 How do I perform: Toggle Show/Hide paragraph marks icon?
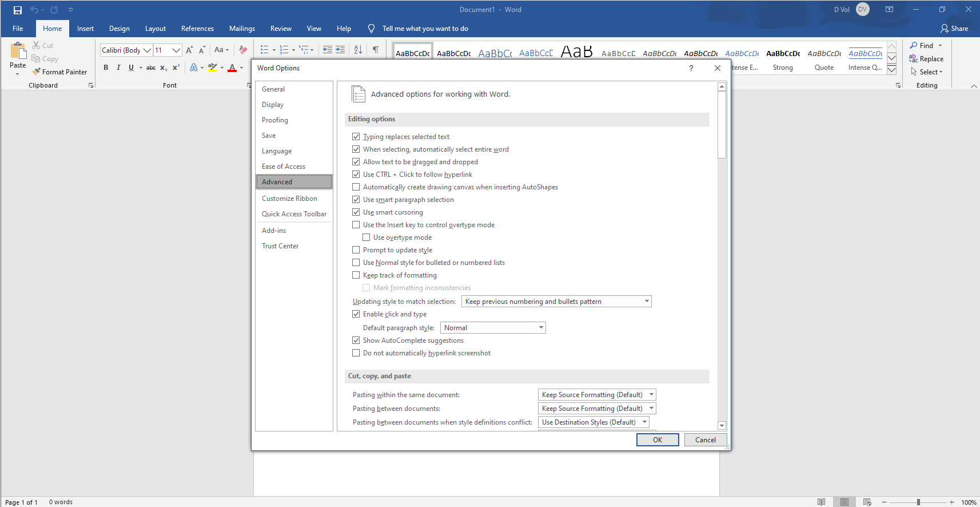pos(376,50)
